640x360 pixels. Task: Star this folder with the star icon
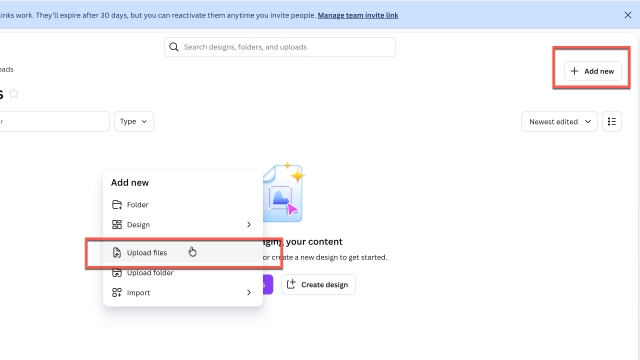13,93
